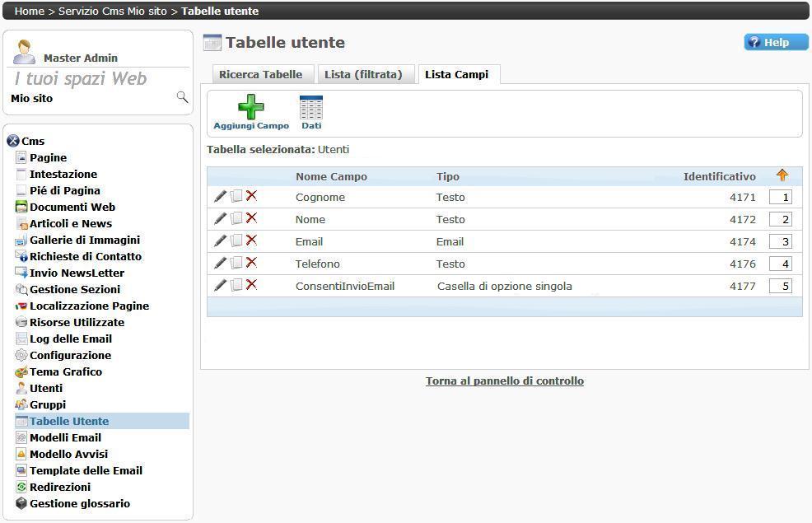Collapse the Cms menu section
Viewport: 812px width, 523px height.
(x=12, y=141)
